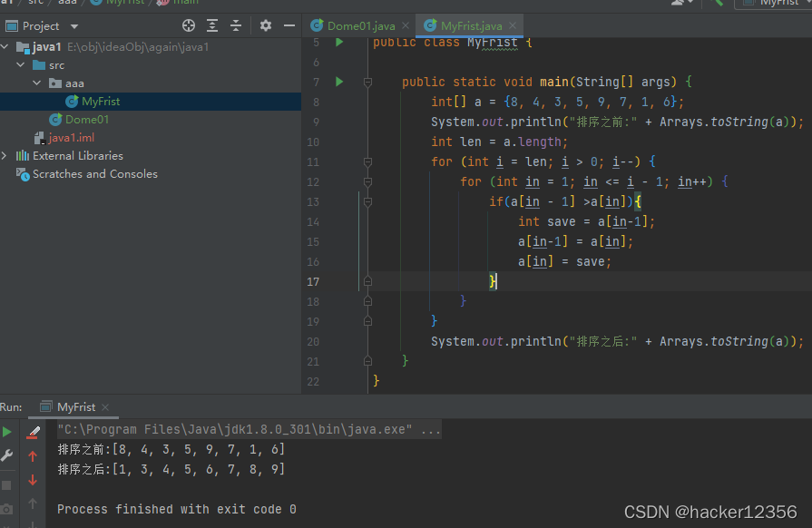Click the clear/edit console icon with red underline
This screenshot has height=528, width=812.
click(x=34, y=432)
